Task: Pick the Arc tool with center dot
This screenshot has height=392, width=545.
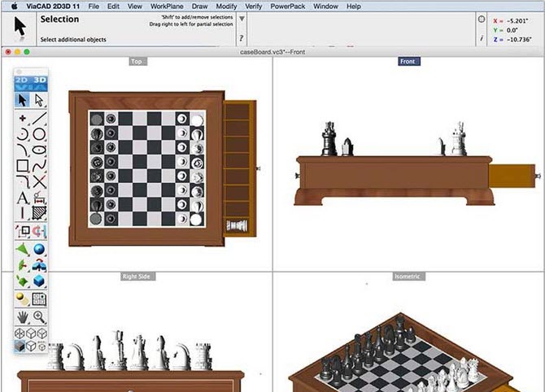Action: coord(23,134)
